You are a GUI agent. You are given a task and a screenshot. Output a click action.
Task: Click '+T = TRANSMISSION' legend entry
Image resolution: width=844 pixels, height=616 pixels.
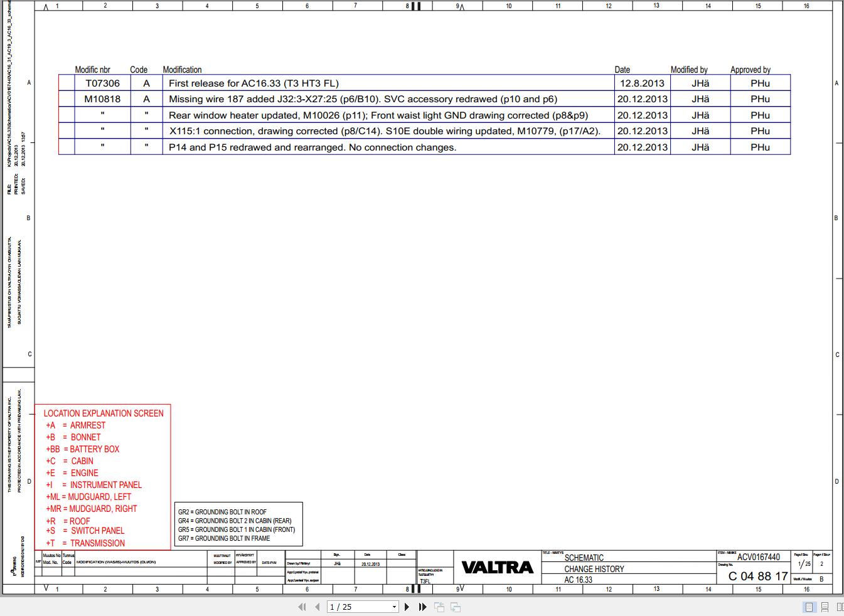(85, 543)
